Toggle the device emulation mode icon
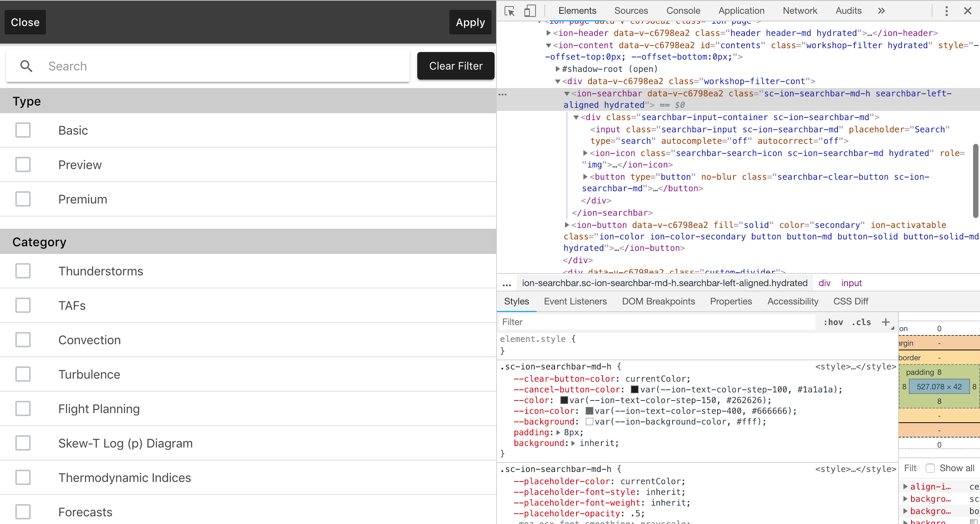980x524 pixels. (x=530, y=11)
